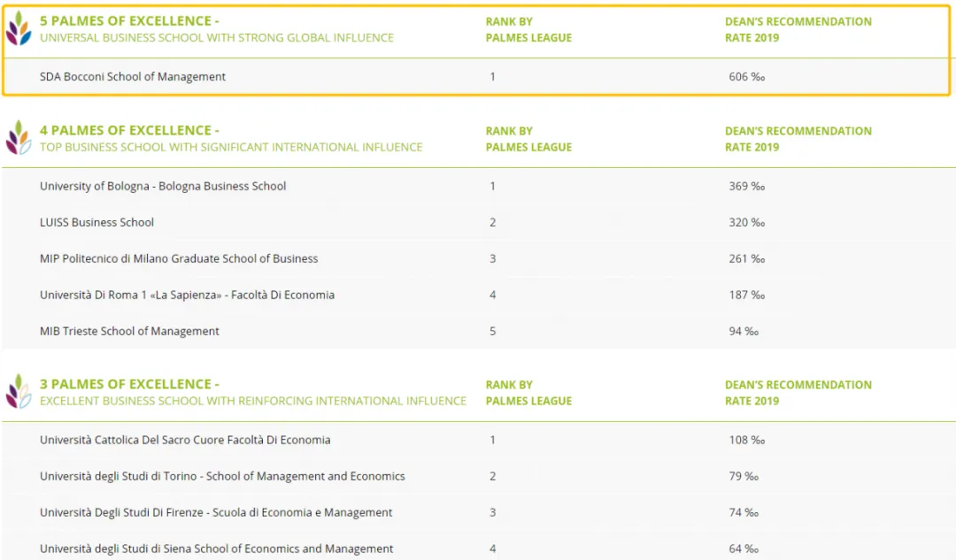Click Rank by Palmes League header in 3 Palmes

pyautogui.click(x=528, y=393)
